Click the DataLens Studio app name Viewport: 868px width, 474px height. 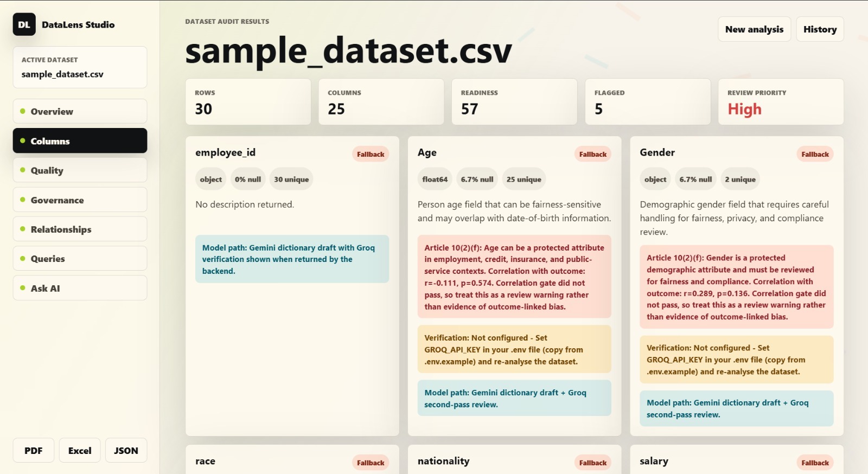[x=78, y=24]
